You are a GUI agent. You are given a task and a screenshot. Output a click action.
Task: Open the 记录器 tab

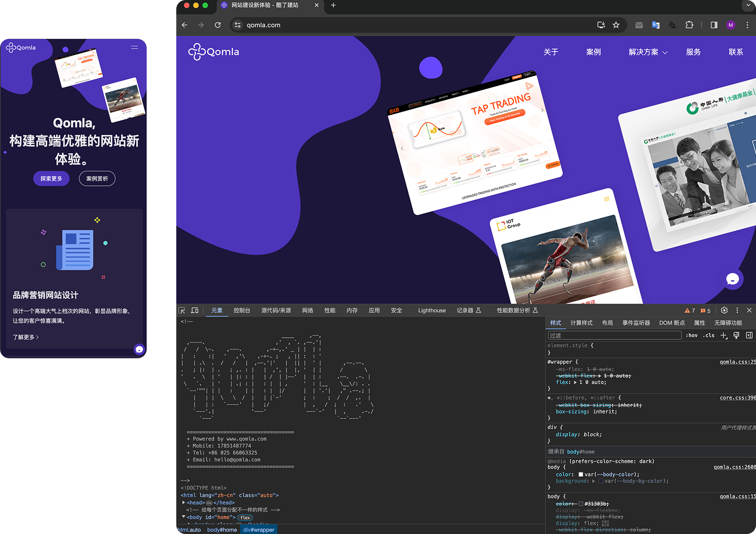pos(469,310)
